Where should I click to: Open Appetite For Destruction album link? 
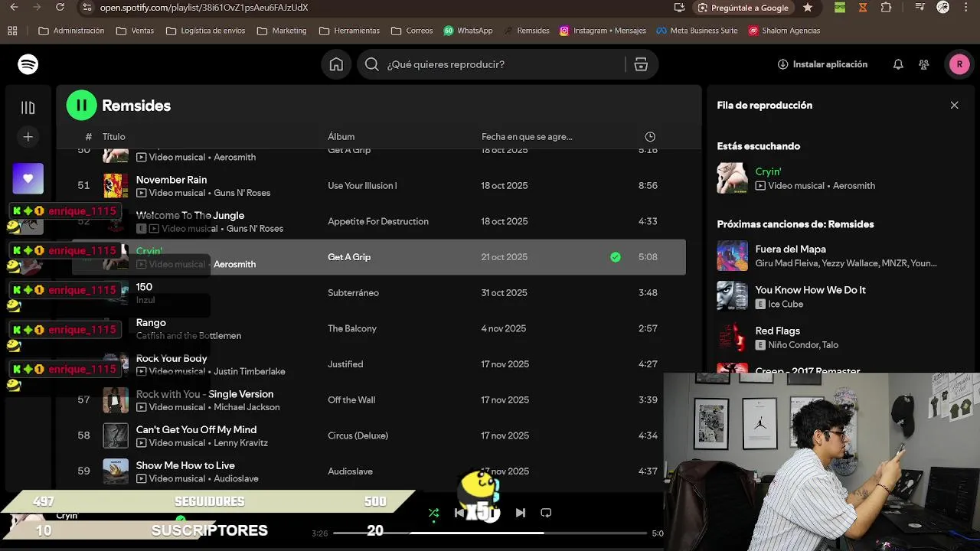pyautogui.click(x=378, y=222)
